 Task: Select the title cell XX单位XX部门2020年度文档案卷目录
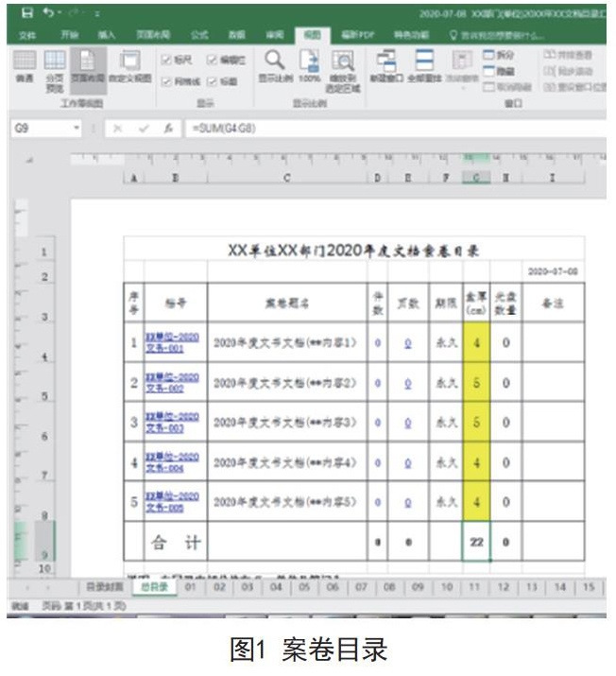pyautogui.click(x=353, y=250)
